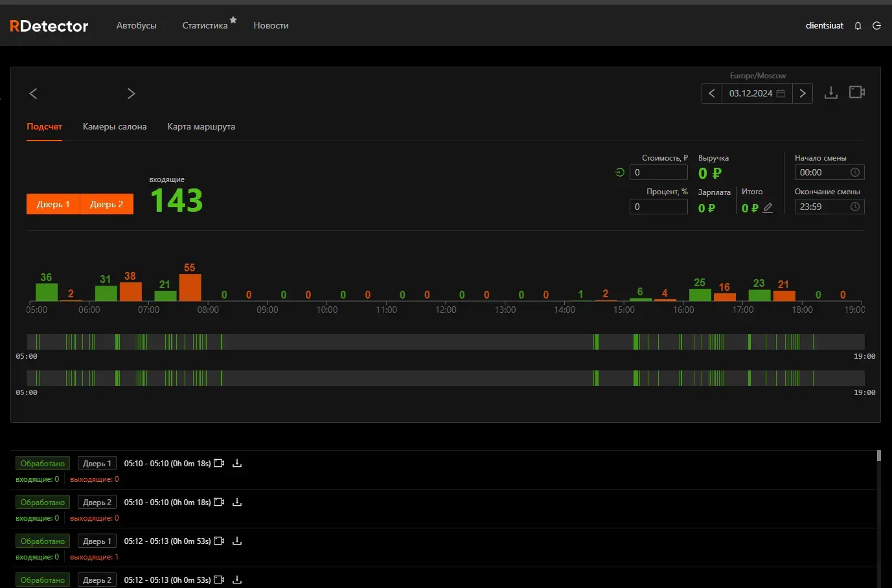The image size is (892, 588).
Task: Click the refresh icon beside Стоимость field
Action: click(620, 172)
